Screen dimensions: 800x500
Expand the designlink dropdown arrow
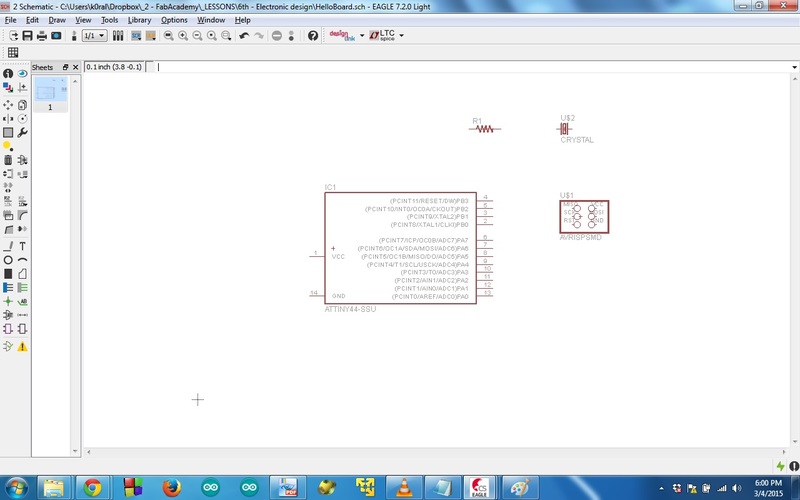tap(362, 36)
